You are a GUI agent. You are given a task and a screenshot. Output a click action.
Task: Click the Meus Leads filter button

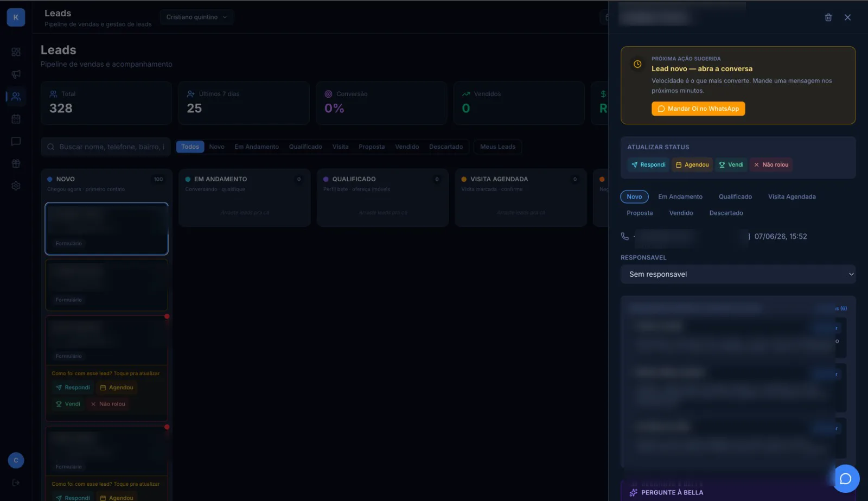(497, 147)
